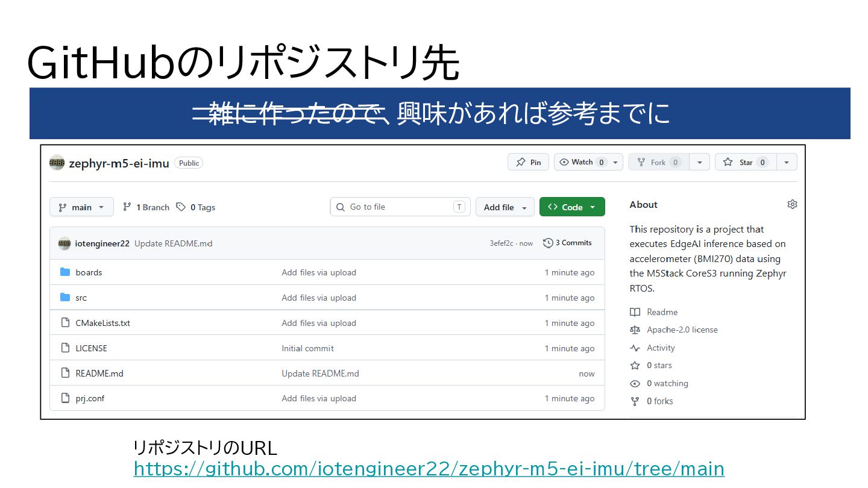Click the LICENSE file icon
The height and width of the screenshot is (488, 868).
[x=65, y=348]
